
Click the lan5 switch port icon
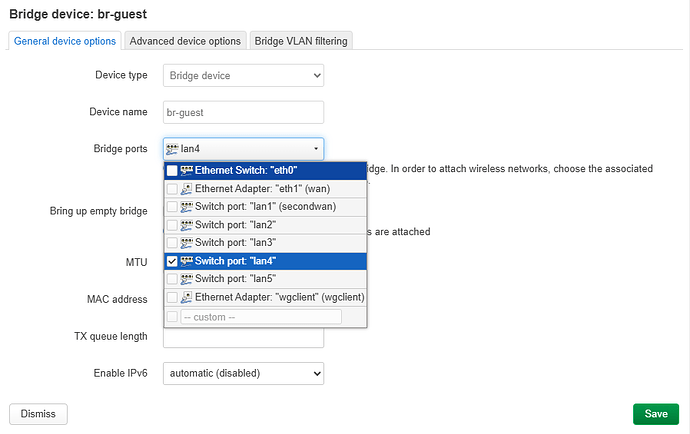click(x=187, y=279)
